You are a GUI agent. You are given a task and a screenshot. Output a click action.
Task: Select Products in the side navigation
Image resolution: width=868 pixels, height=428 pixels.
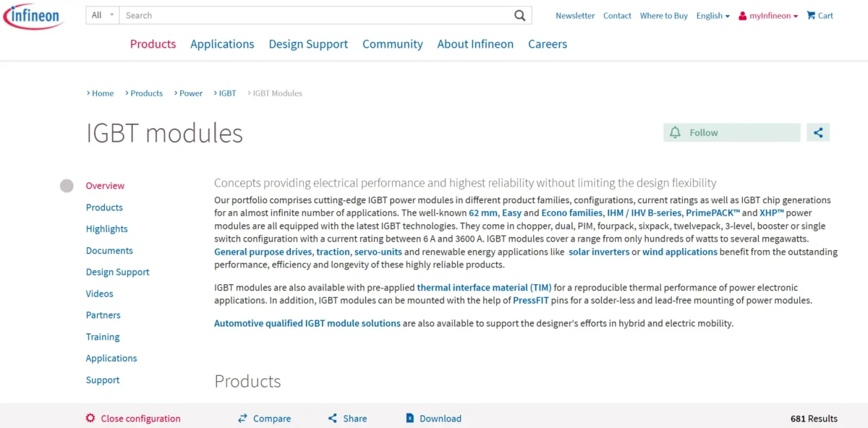[104, 207]
